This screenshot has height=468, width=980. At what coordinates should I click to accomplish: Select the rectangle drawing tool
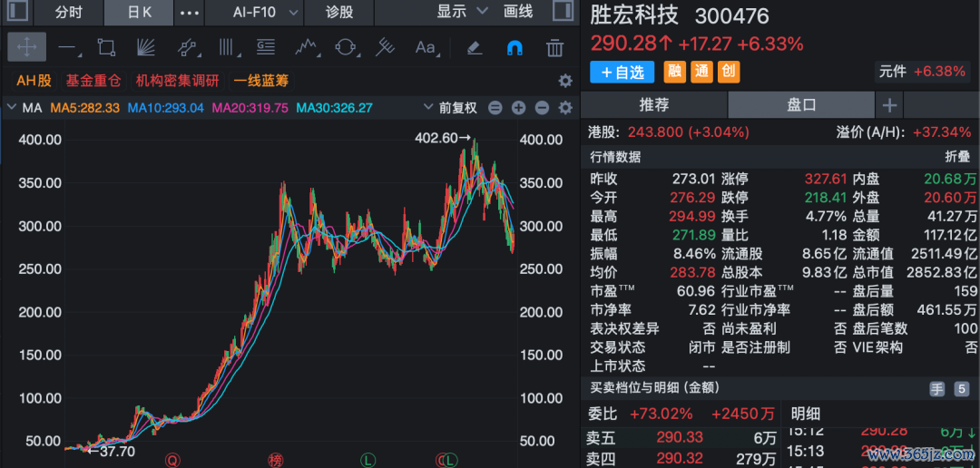(x=106, y=47)
